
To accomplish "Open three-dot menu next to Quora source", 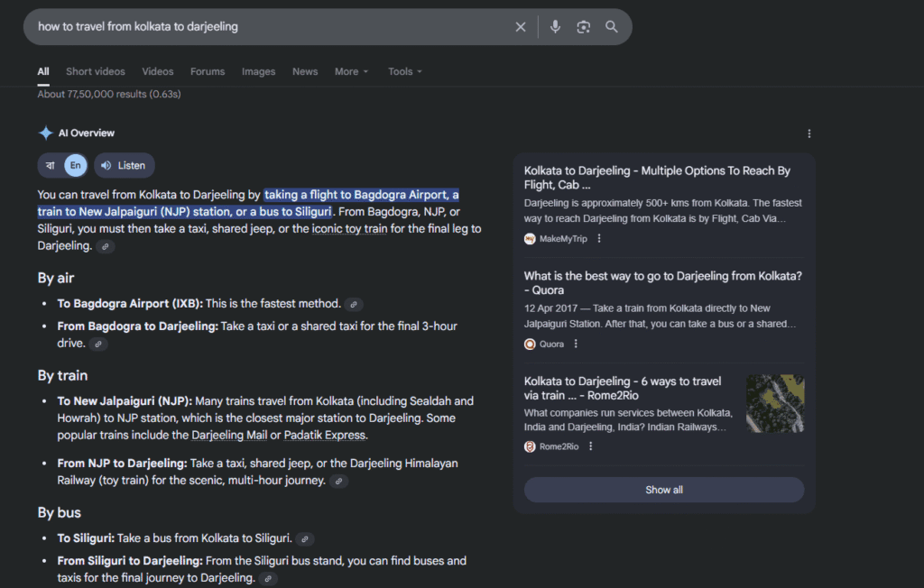I will click(576, 344).
